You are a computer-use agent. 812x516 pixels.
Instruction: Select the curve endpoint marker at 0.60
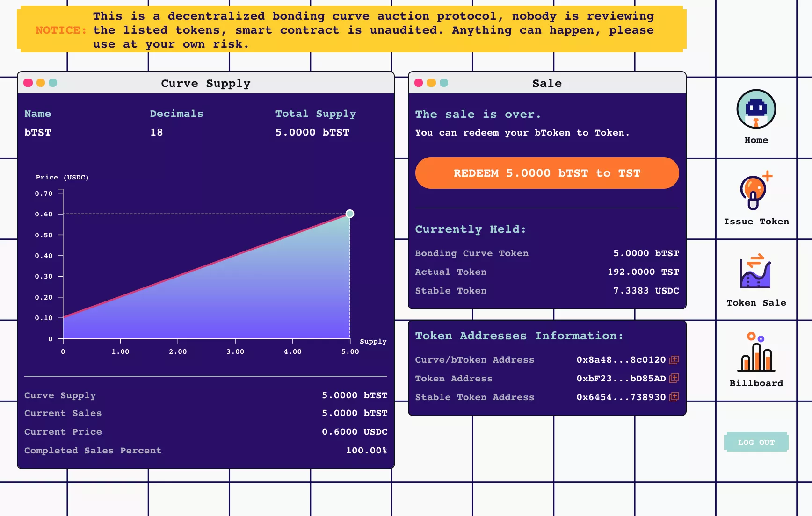tap(350, 214)
